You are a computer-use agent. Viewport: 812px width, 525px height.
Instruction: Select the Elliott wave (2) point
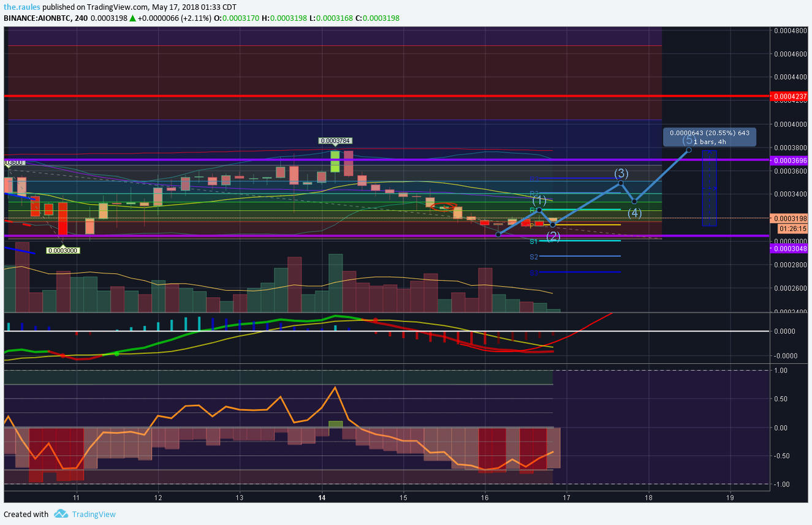553,225
